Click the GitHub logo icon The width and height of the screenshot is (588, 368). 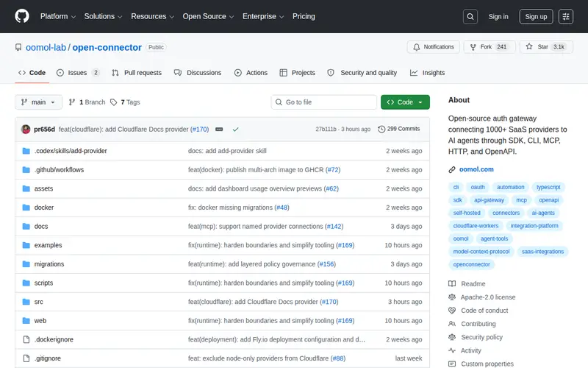pos(22,16)
